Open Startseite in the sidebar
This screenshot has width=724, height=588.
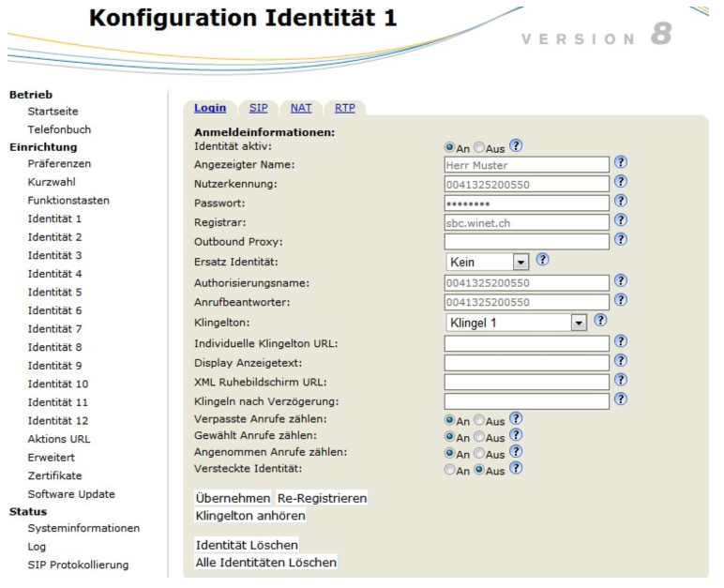(53, 112)
